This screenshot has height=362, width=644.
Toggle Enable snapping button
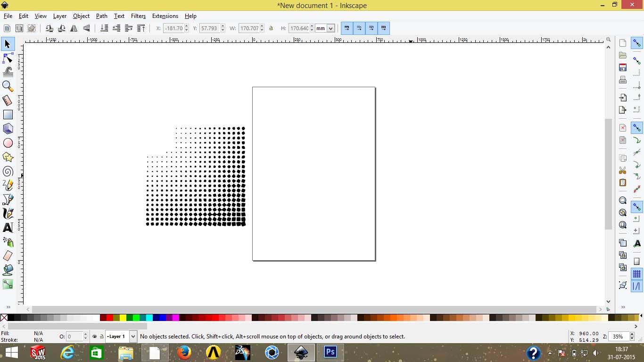(x=637, y=43)
